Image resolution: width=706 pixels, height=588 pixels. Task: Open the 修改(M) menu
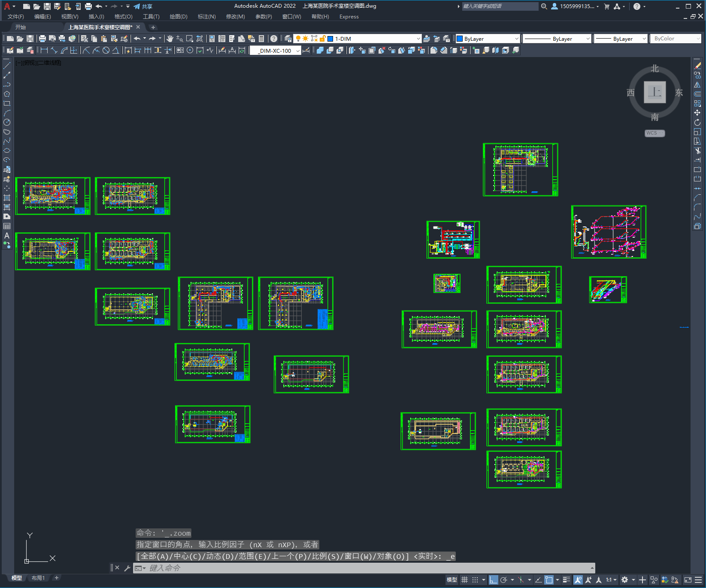(235, 17)
